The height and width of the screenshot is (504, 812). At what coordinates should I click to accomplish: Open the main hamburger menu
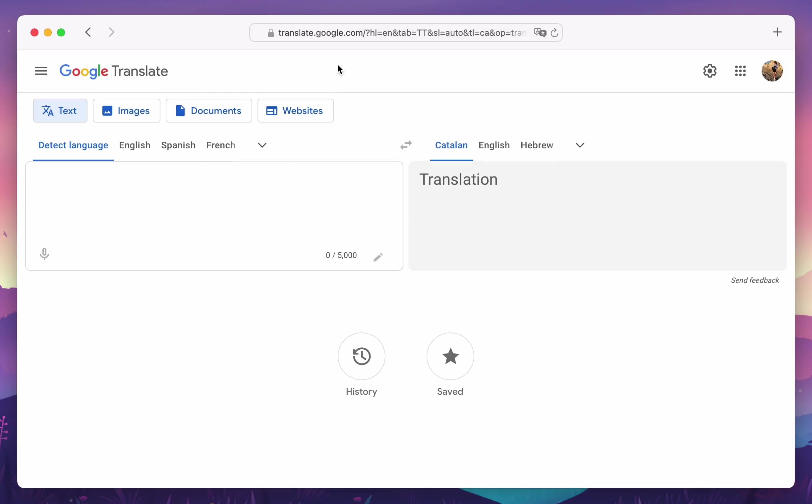tap(41, 71)
